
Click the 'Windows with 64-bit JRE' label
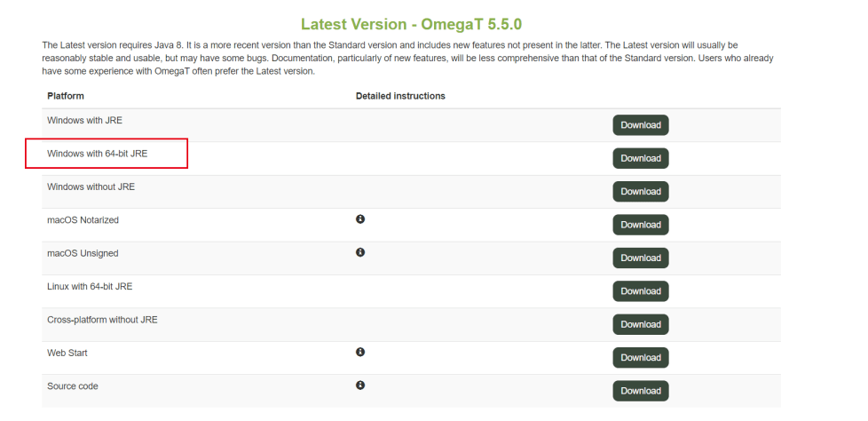point(98,154)
